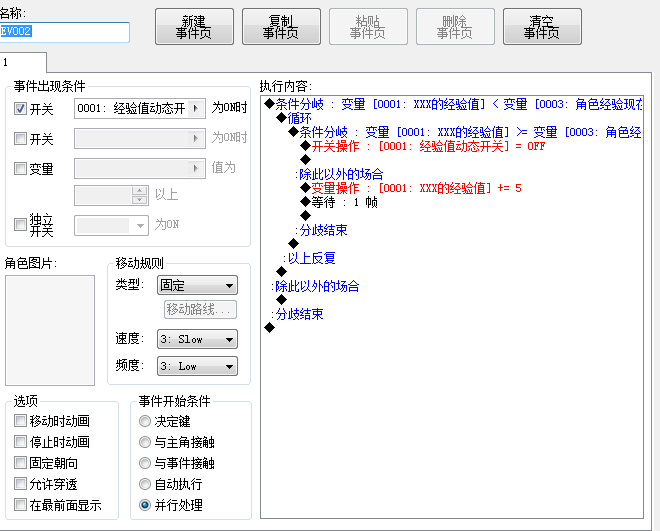Select 变量操作 XXX的经验值 += 5 line
The image size is (660, 531).
(x=411, y=188)
